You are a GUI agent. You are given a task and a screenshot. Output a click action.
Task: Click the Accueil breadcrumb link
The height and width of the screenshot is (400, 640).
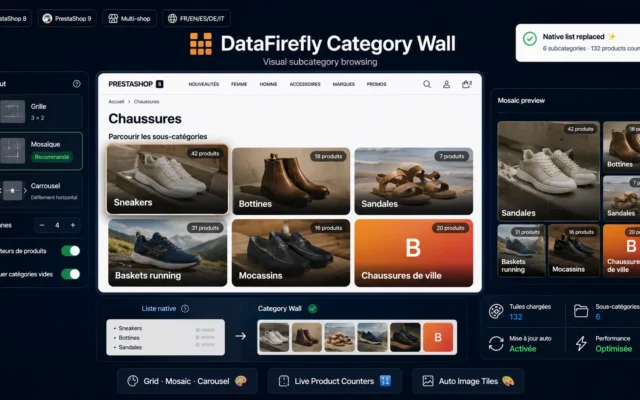(x=116, y=102)
